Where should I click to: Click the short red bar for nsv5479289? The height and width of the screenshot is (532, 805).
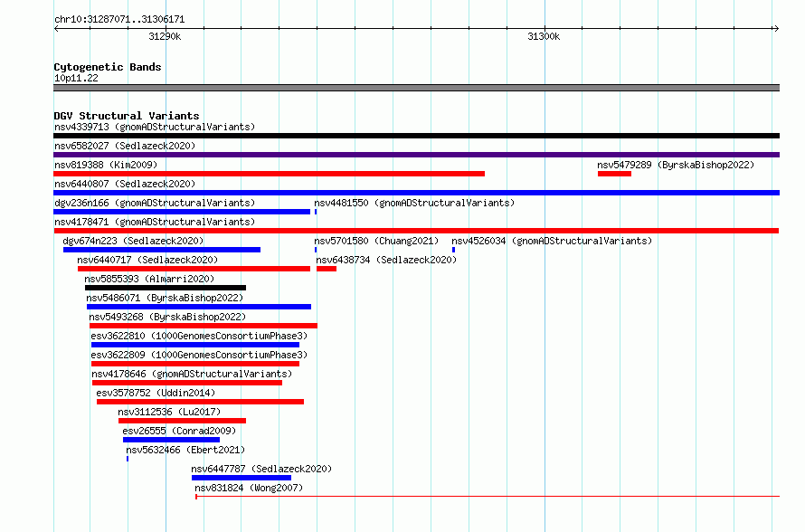[614, 174]
